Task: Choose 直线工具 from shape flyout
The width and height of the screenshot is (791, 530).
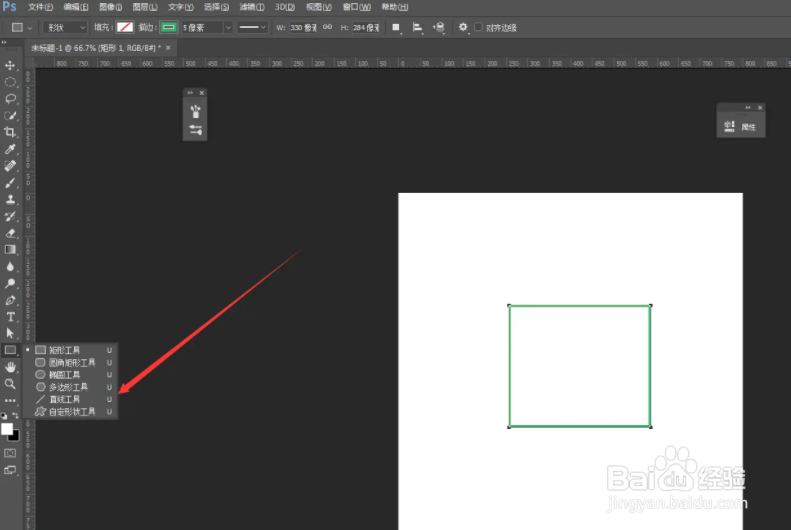Action: click(x=71, y=399)
